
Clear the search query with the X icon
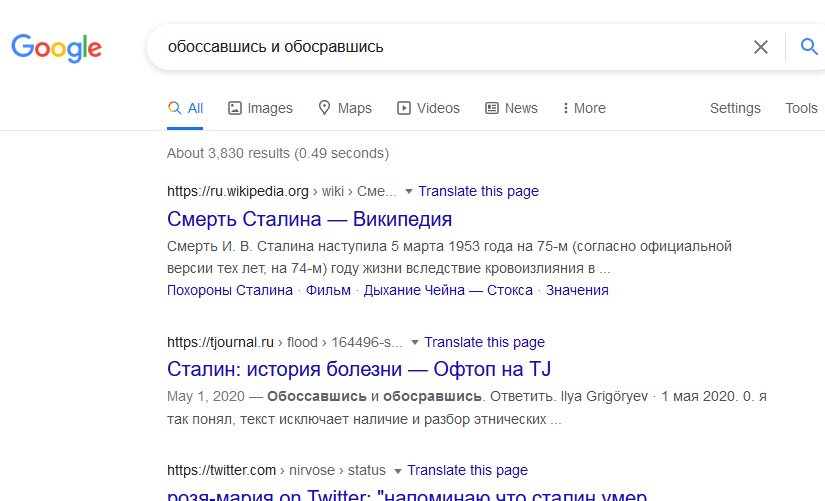click(x=761, y=47)
